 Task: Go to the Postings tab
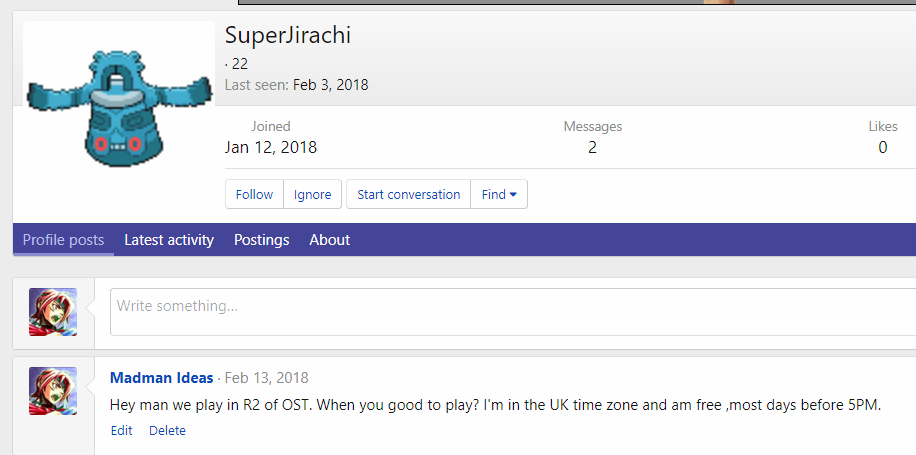click(261, 240)
